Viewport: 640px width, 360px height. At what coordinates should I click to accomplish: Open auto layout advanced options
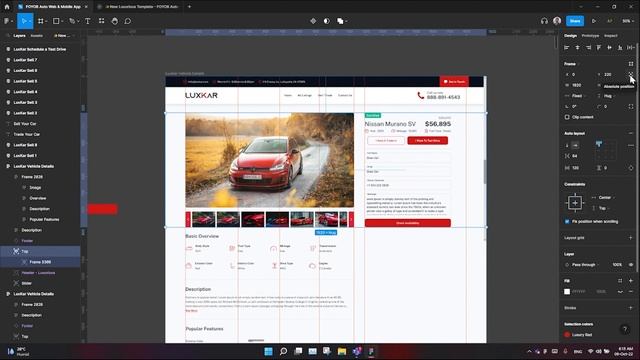point(631,145)
